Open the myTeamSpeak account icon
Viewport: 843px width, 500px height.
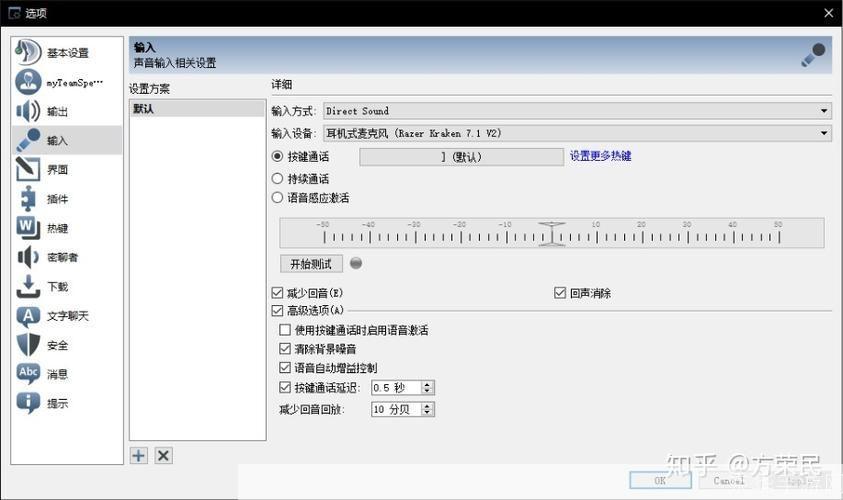point(28,82)
